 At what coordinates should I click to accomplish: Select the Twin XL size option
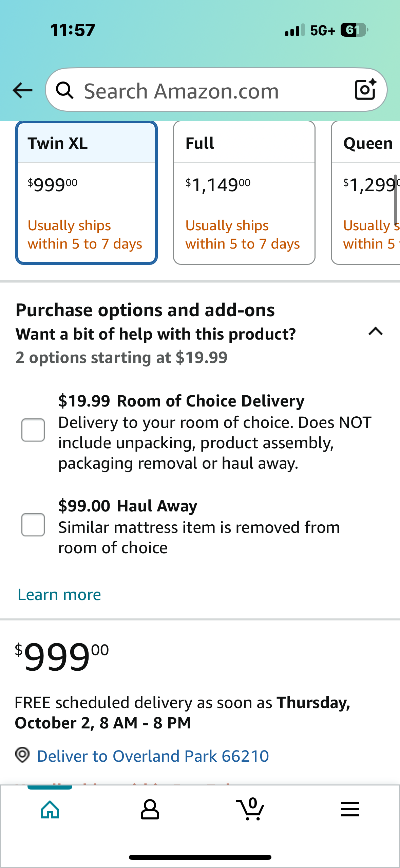87,193
